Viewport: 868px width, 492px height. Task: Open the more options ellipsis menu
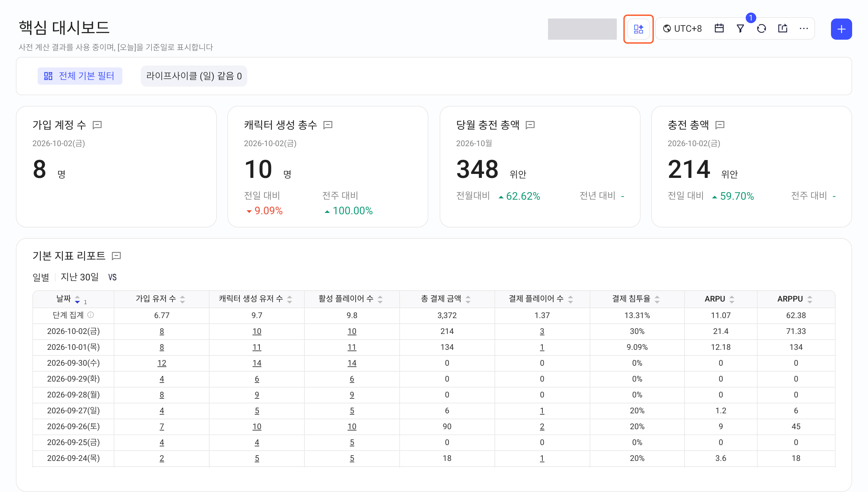pos(804,29)
